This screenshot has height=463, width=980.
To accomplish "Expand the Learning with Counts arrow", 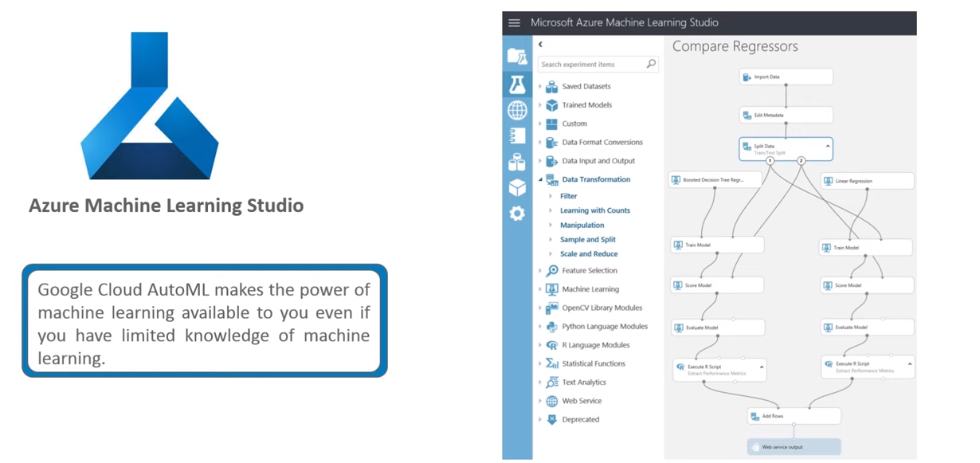I will point(551,210).
